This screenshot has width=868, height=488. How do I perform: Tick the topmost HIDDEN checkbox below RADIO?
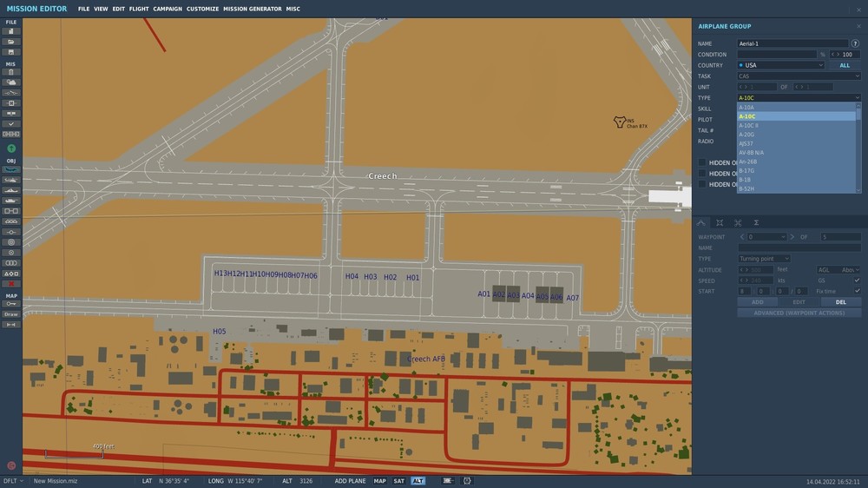tap(702, 162)
